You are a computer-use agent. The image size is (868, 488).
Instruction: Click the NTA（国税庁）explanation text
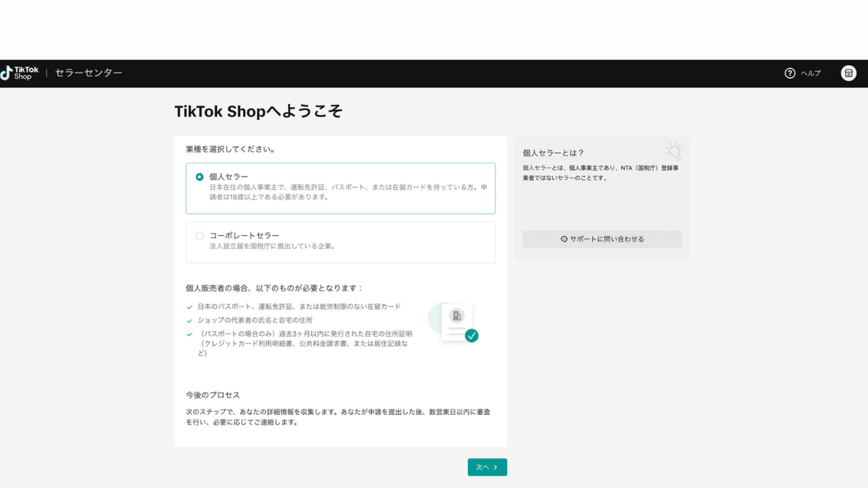600,173
